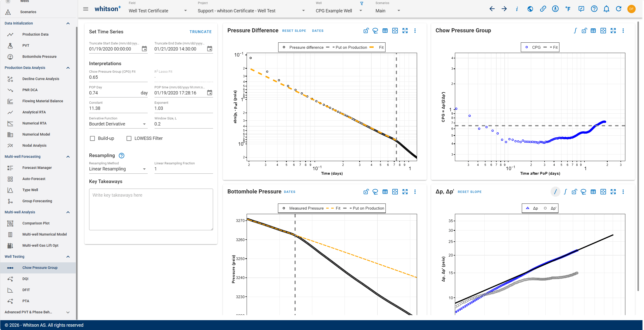Screen dimensions: 644x330
Task: Click RESET SLOPE on Pressure Difference
Action: coord(294,31)
